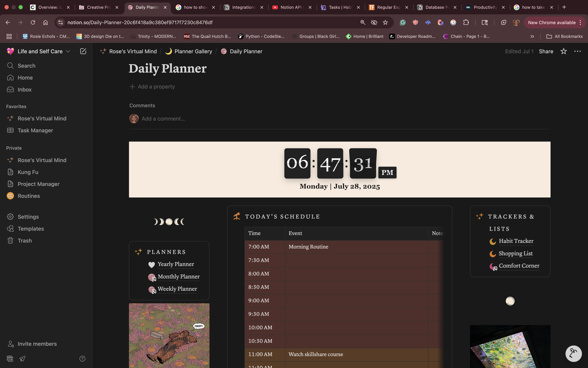The image size is (588, 368).
Task: Switch to Notion API YouTube tab
Action: (x=292, y=7)
